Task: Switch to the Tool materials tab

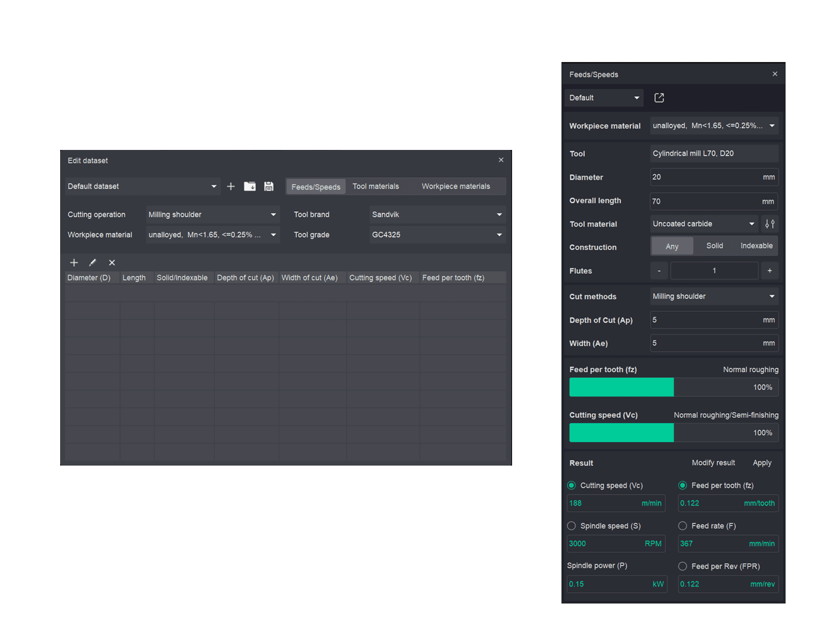Action: coord(376,187)
